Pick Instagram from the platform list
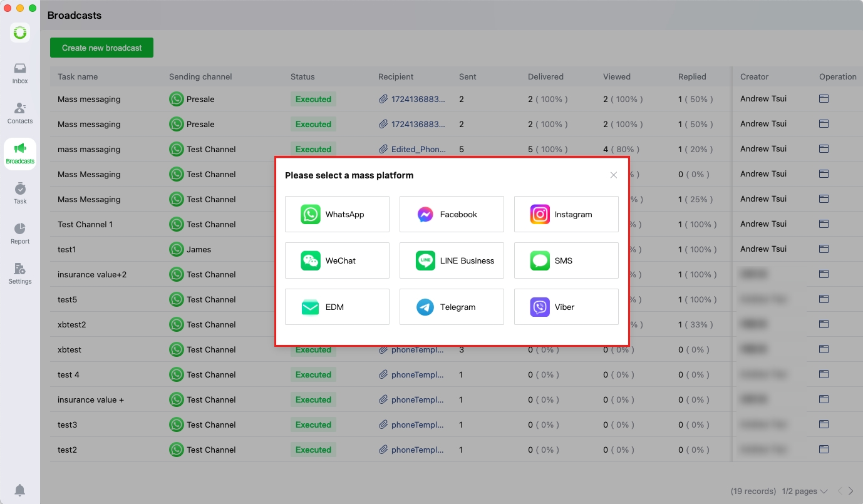Image resolution: width=863 pixels, height=504 pixels. (x=566, y=214)
